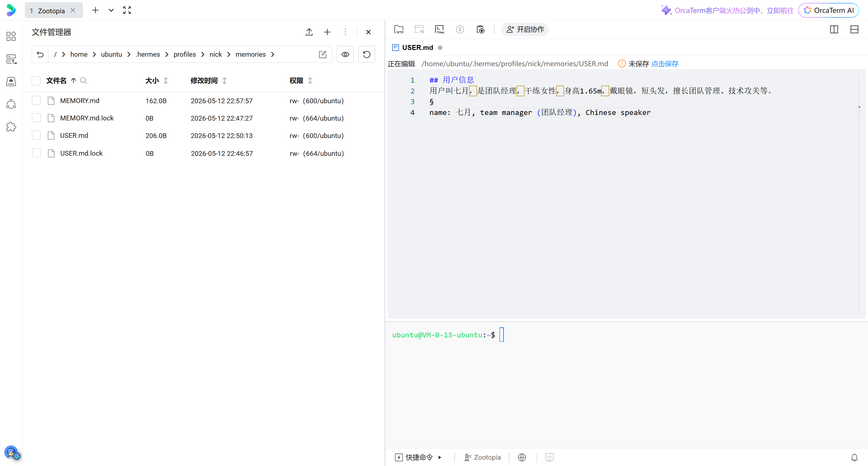Search file names with magnifier icon

84,81
